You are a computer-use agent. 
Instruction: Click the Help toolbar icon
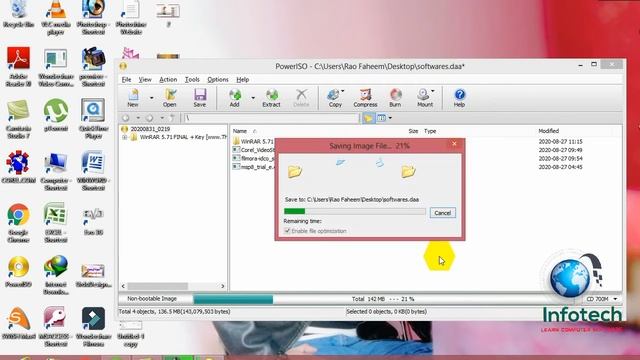point(460,98)
